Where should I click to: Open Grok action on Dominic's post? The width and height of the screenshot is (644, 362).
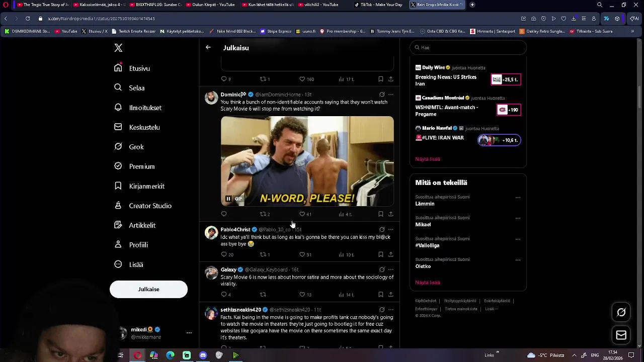coord(382,95)
